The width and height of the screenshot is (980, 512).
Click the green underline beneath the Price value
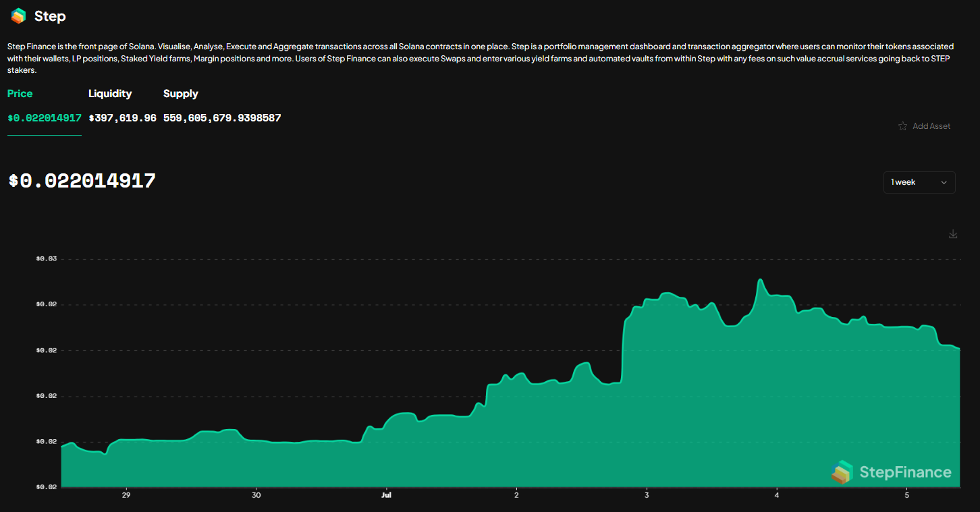[45, 136]
